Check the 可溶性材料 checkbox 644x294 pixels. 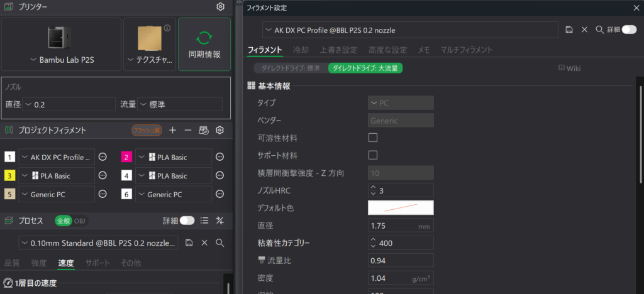(x=372, y=138)
